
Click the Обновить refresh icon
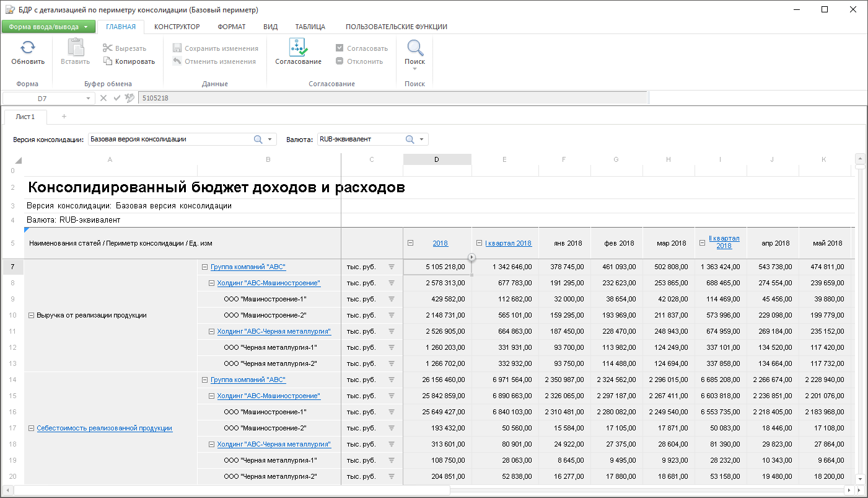click(x=28, y=48)
